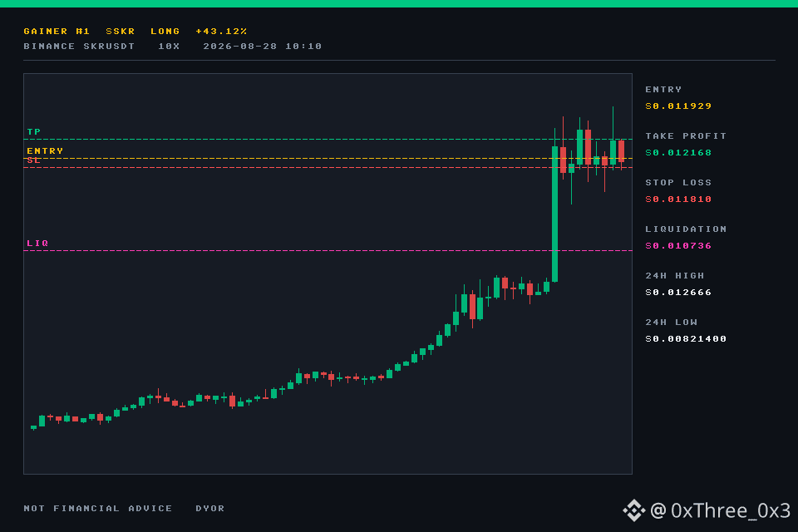Click the "GAINER #1" header text
Viewport: 798px width, 532px height.
[x=57, y=31]
